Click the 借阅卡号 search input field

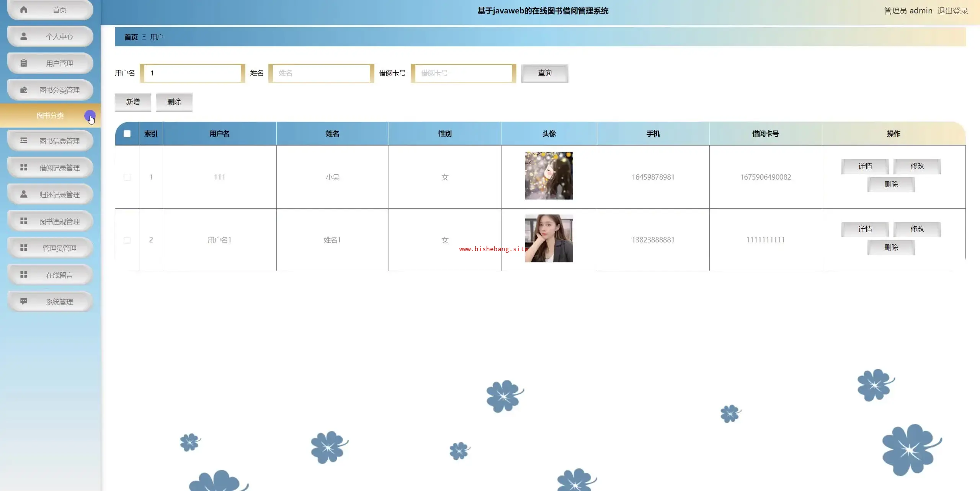(x=463, y=73)
